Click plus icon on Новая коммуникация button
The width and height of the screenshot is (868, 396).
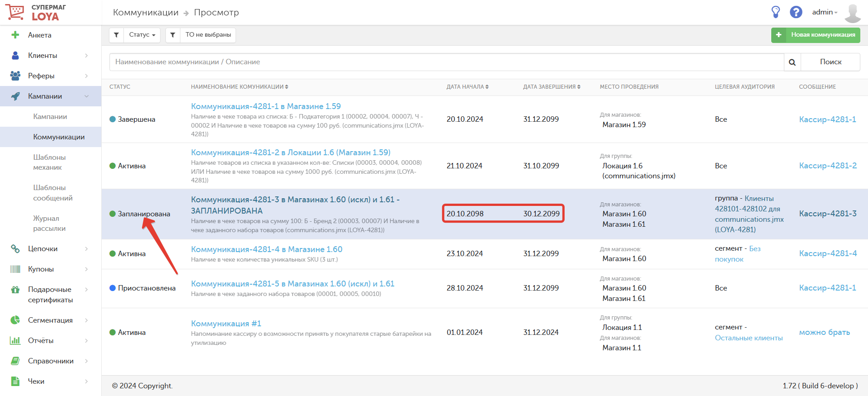pos(778,35)
